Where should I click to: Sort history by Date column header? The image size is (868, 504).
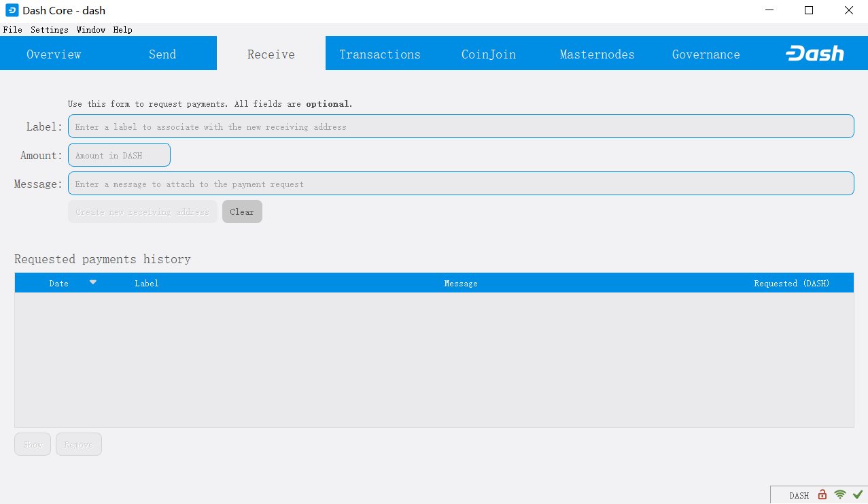59,283
